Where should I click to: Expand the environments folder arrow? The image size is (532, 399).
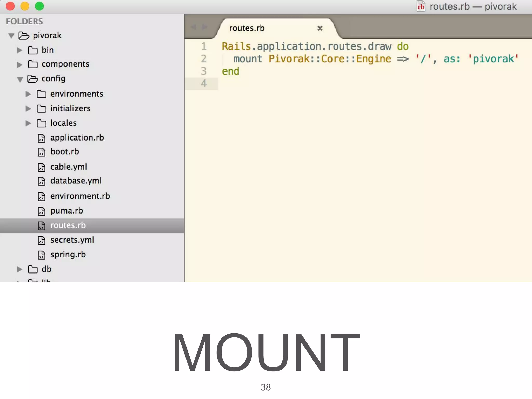pyautogui.click(x=28, y=94)
